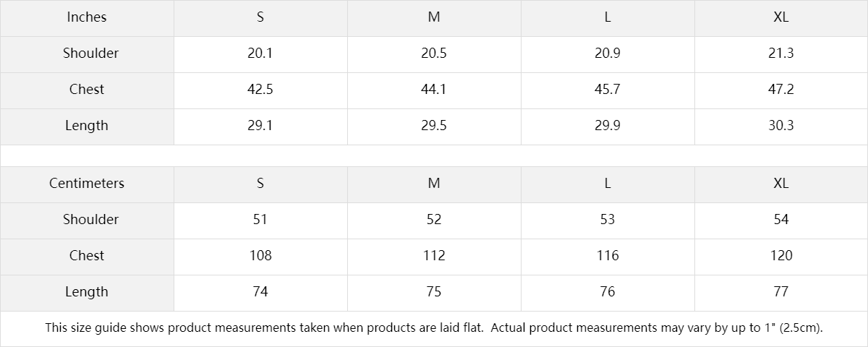Click the 29.1 length value
The image size is (868, 347).
pos(260,126)
